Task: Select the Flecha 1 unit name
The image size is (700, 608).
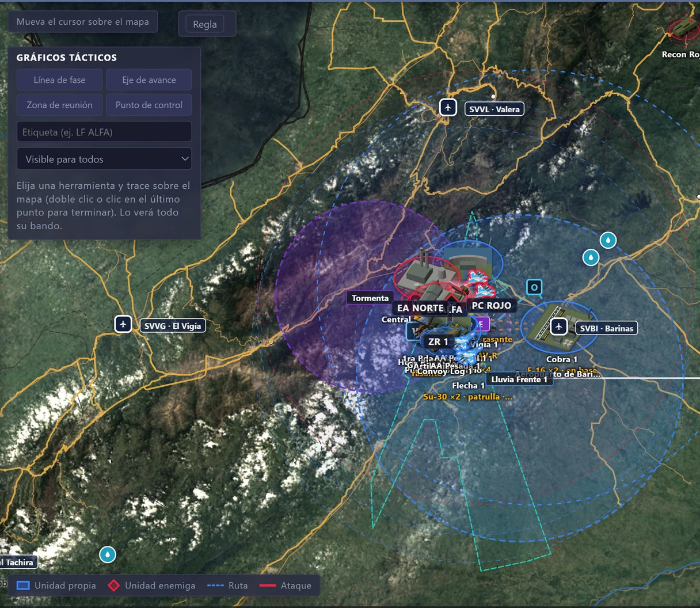Action: tap(468, 386)
